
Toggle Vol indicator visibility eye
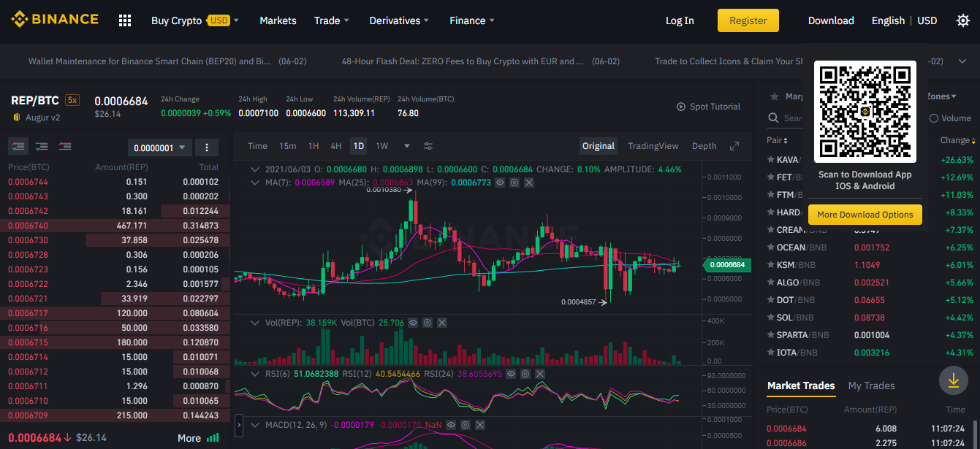(x=413, y=322)
